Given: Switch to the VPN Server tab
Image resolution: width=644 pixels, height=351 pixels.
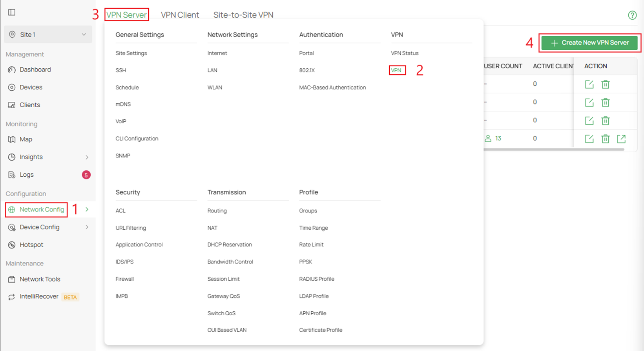Looking at the screenshot, I should click(127, 15).
